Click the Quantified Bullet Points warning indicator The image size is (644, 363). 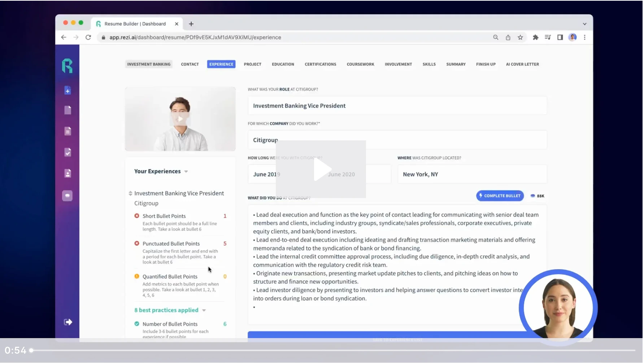point(137,277)
